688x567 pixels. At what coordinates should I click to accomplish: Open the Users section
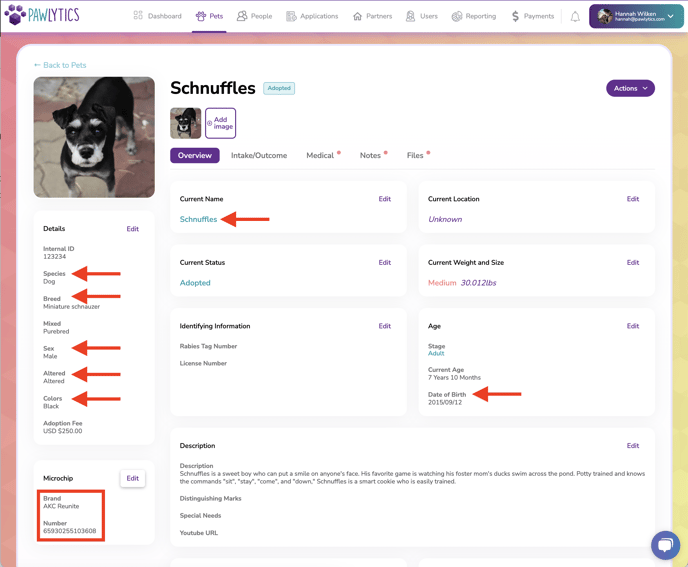421,16
